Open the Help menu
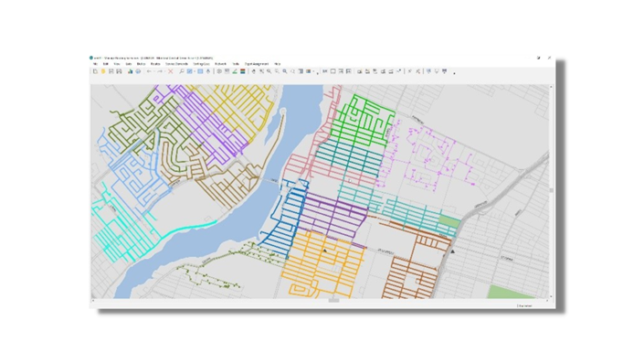The width and height of the screenshot is (644, 363). (x=277, y=64)
